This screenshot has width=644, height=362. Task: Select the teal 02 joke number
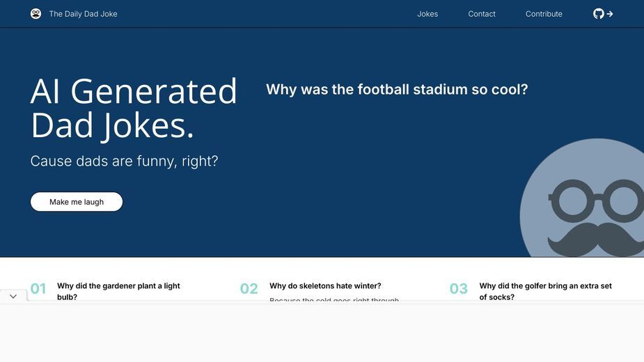[x=249, y=288]
